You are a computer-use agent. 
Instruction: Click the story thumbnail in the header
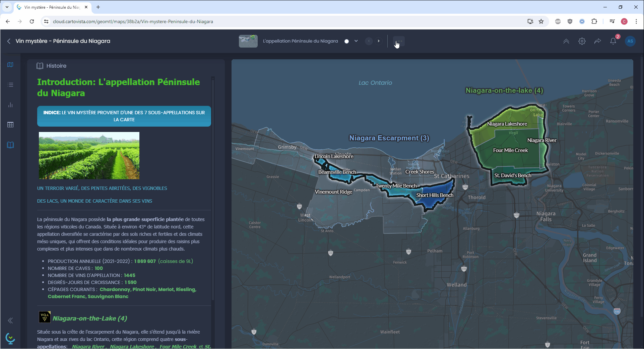pos(248,41)
